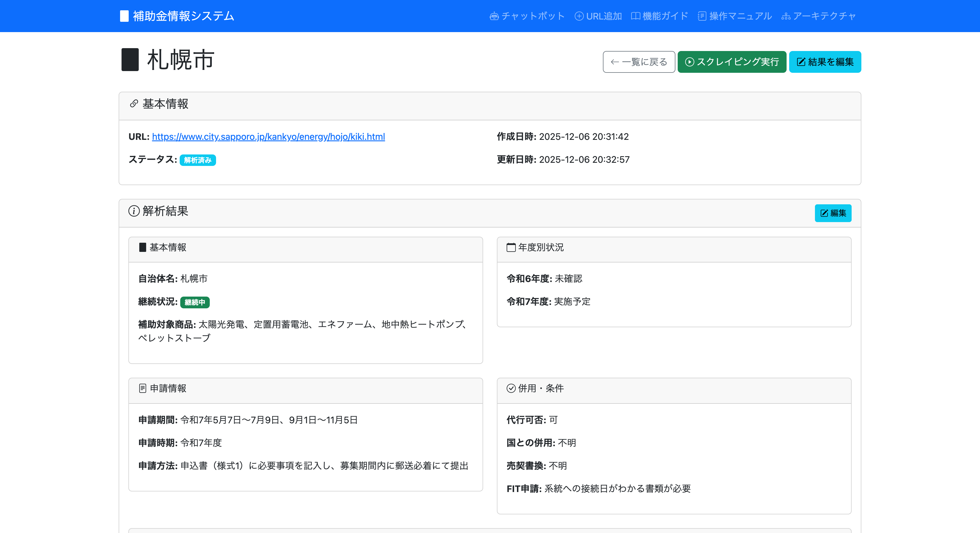Viewport: 980px width, 533px height.
Task: Click the 編集 button in 解析結果 header
Action: pyautogui.click(x=833, y=213)
